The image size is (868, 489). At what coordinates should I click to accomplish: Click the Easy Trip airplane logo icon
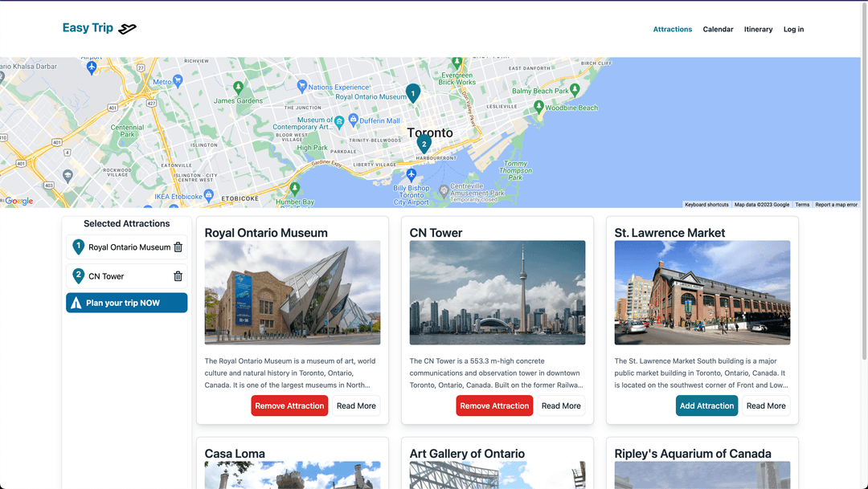tap(127, 29)
